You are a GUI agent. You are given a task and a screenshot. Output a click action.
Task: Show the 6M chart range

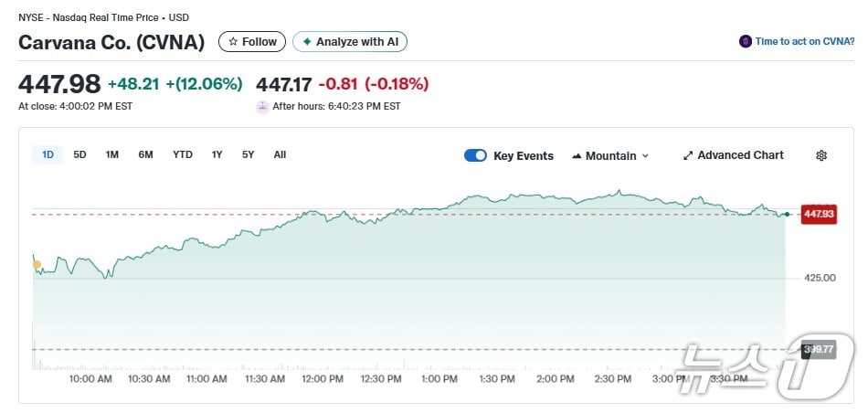[x=145, y=154]
